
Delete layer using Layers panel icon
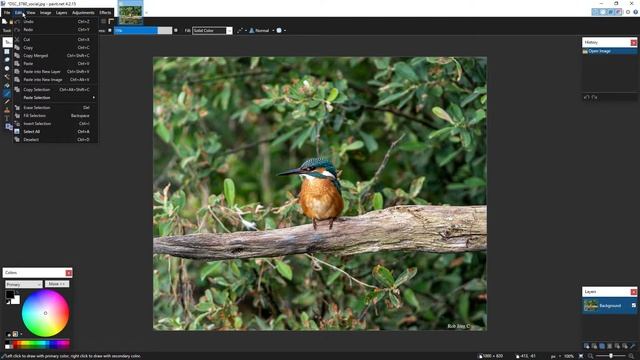(x=594, y=346)
